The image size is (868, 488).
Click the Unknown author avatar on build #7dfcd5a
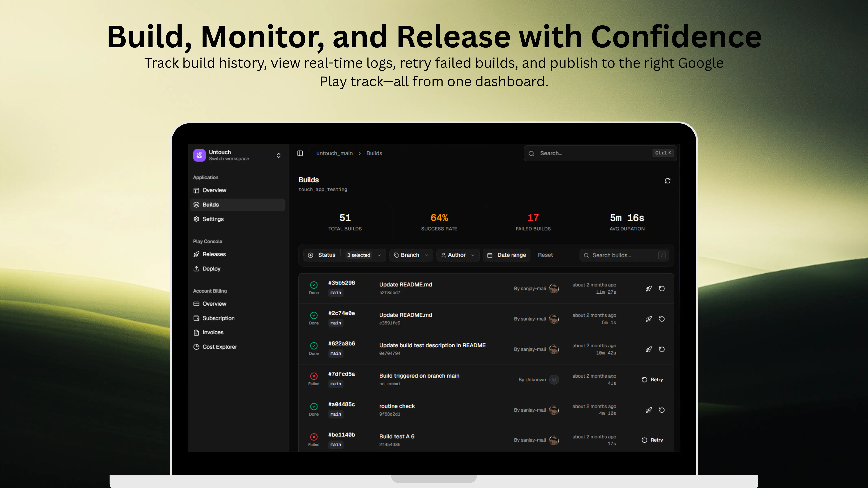pos(554,379)
